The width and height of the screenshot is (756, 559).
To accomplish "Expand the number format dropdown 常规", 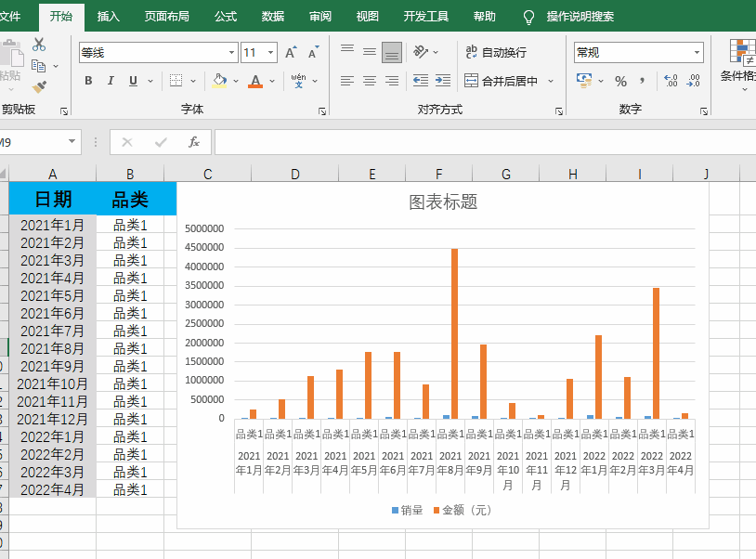I will coord(695,53).
